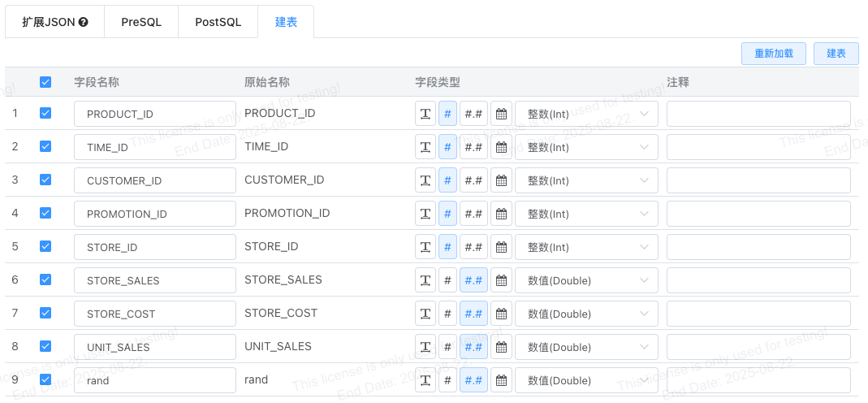Select decimal #.# icon for CUSTOMER_ID row

473,180
